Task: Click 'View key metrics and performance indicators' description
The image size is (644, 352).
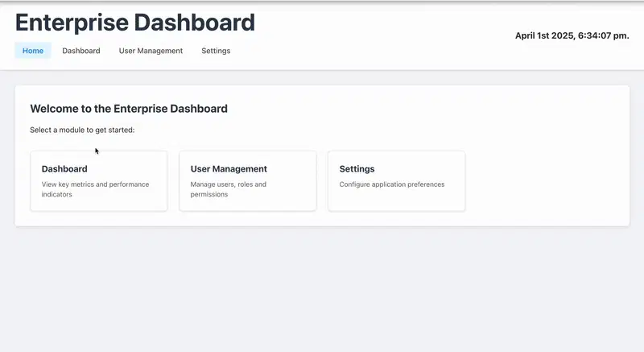Action: point(95,189)
